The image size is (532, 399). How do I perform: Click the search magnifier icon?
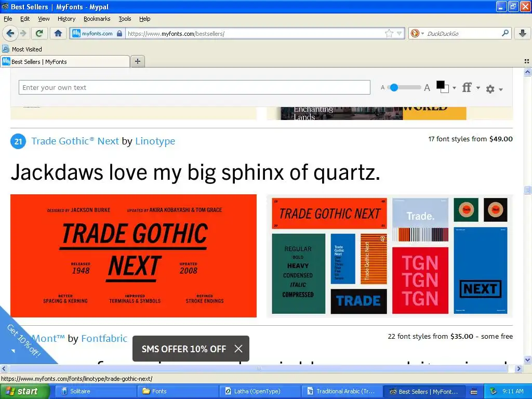505,33
